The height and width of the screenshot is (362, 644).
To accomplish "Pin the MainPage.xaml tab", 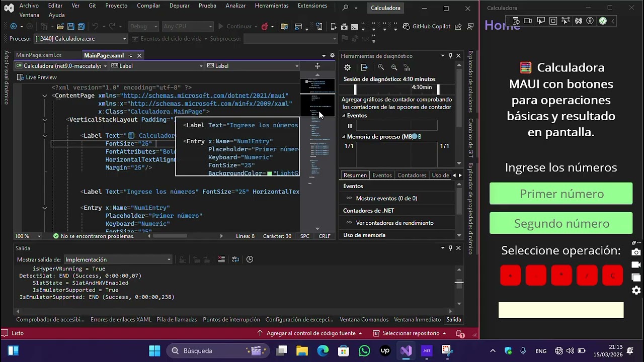I will (x=130, y=55).
